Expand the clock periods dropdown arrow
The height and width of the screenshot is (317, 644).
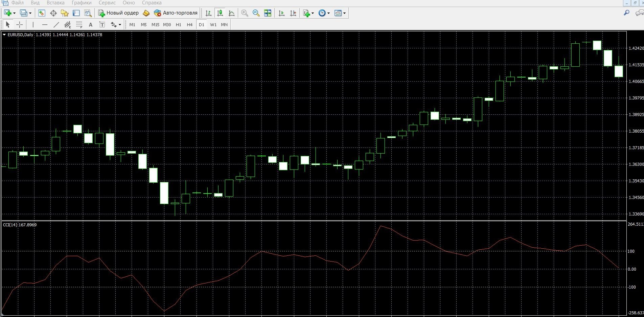[328, 13]
